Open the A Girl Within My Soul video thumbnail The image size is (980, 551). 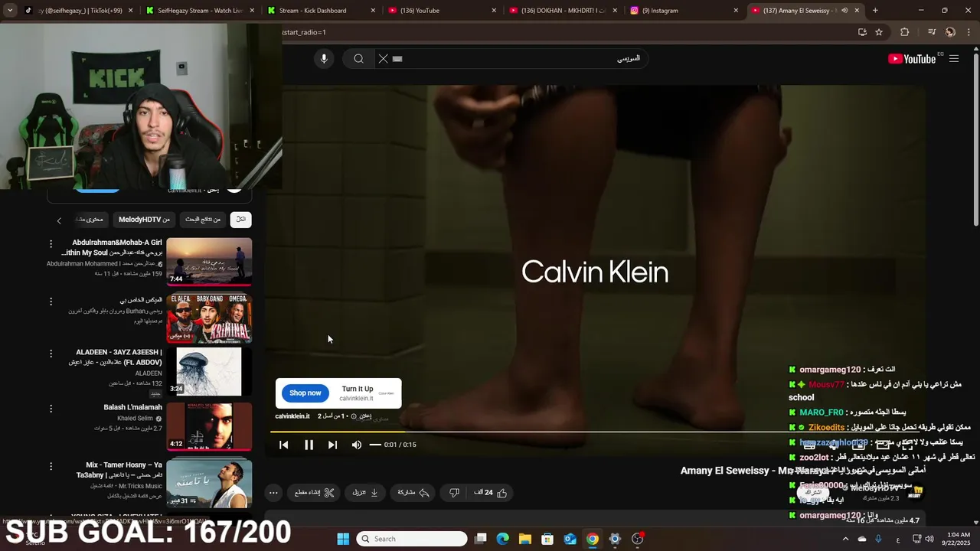coord(209,262)
